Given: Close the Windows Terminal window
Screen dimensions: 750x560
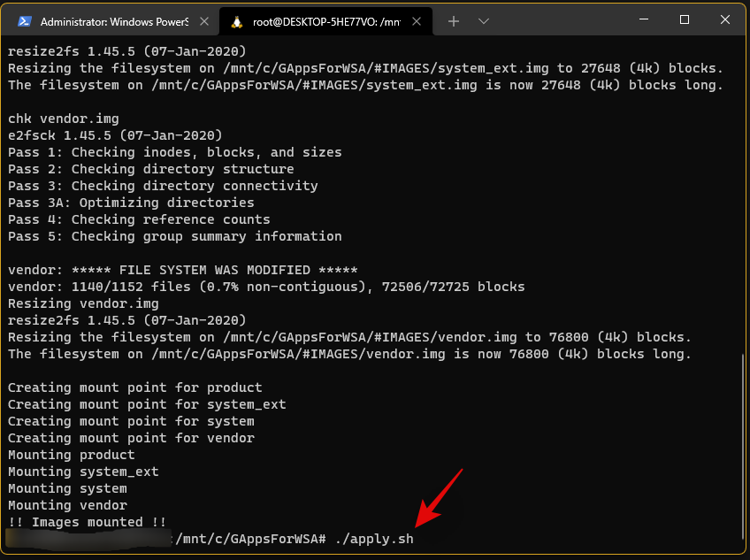Looking at the screenshot, I should [x=725, y=19].
